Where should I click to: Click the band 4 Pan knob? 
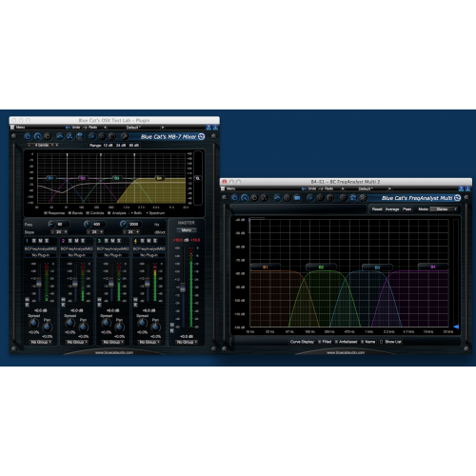155,327
